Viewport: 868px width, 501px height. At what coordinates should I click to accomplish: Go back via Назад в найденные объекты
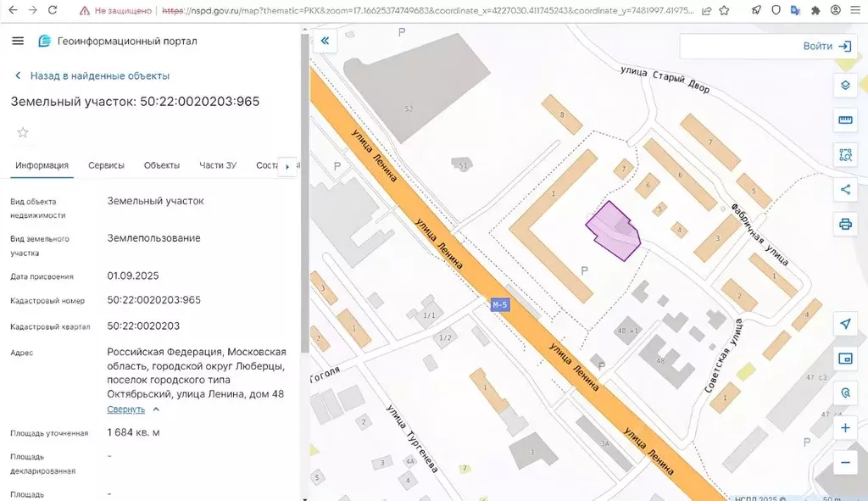click(x=99, y=75)
